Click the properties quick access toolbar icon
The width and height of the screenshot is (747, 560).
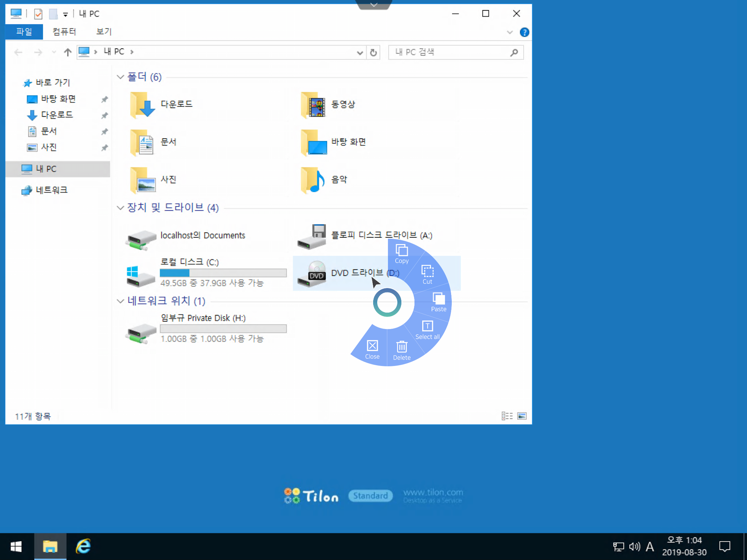coord(38,14)
